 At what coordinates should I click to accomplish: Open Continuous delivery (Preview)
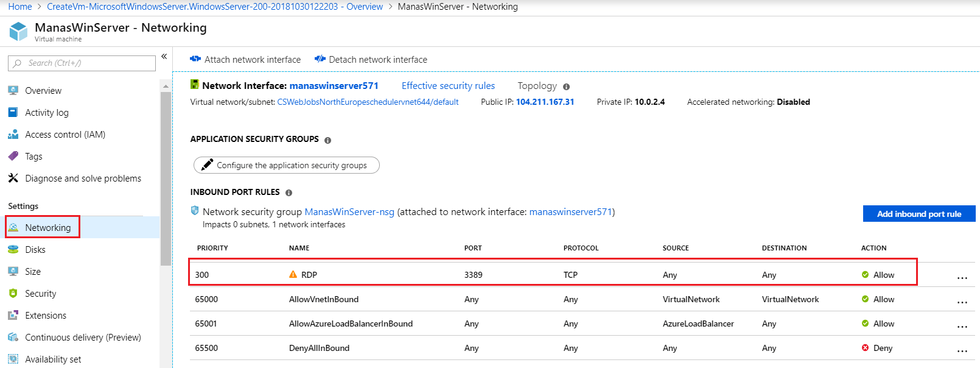click(83, 338)
